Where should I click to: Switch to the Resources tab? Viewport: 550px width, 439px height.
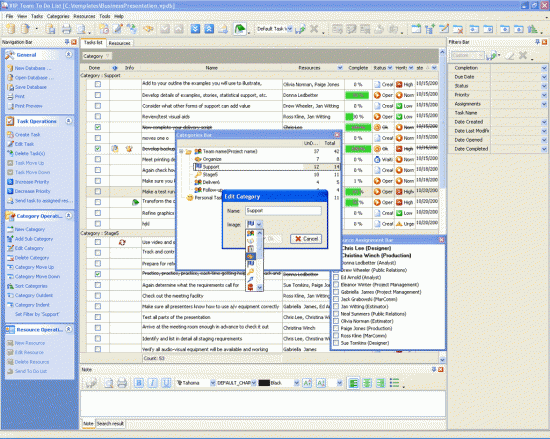coord(120,43)
